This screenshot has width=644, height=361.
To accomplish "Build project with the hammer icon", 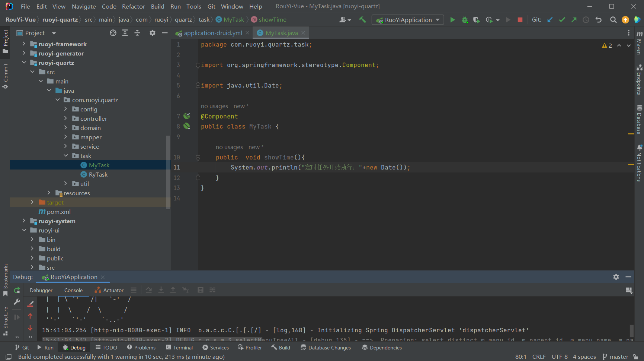I will point(362,20).
